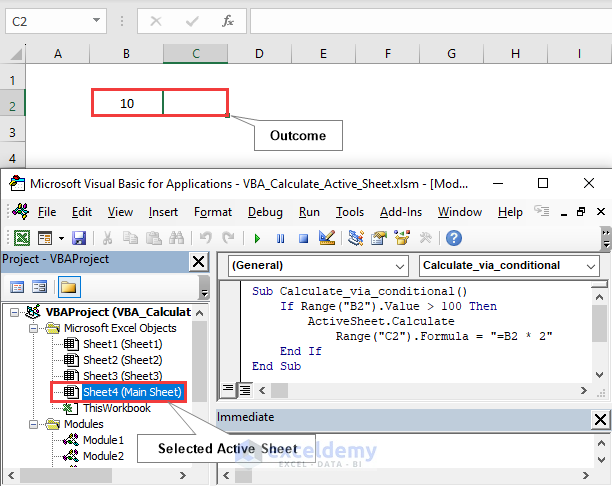
Task: Open the File menu
Action: pos(47,212)
